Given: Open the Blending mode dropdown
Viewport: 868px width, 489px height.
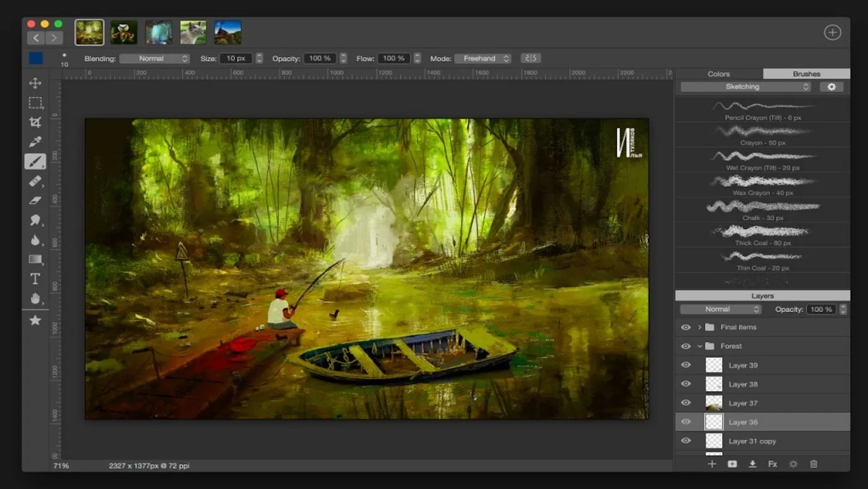Looking at the screenshot, I should point(154,58).
